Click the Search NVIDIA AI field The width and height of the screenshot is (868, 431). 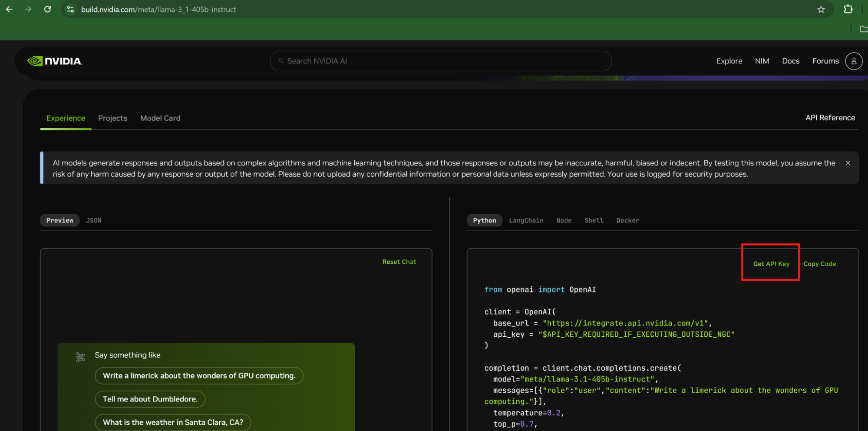tap(440, 61)
